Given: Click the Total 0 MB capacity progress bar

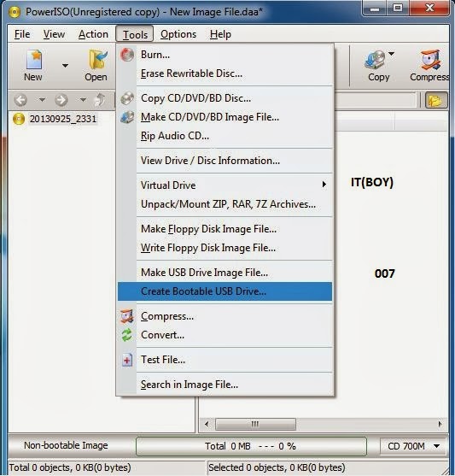Looking at the screenshot, I should pyautogui.click(x=251, y=446).
